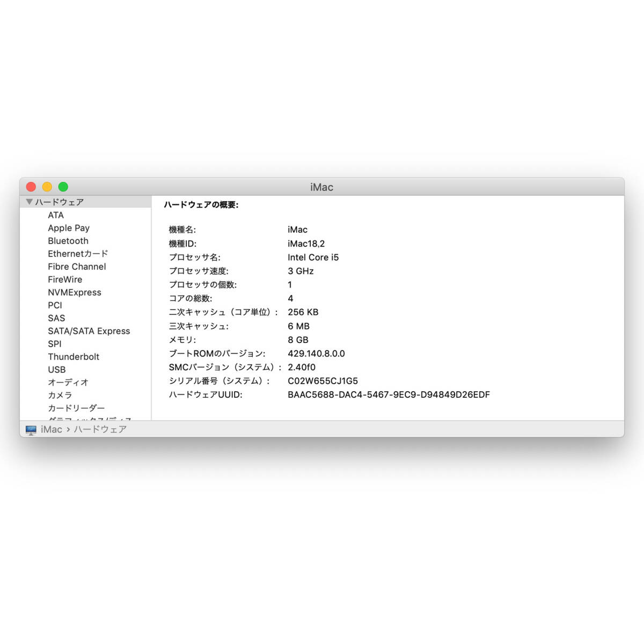Open Apple Pay hardware entry
The height and width of the screenshot is (644, 644).
69,228
